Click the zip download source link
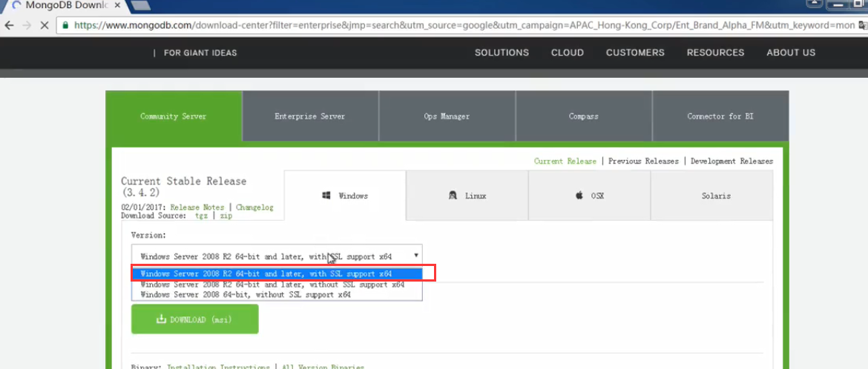Viewport: 868px width, 369px height. pos(226,216)
